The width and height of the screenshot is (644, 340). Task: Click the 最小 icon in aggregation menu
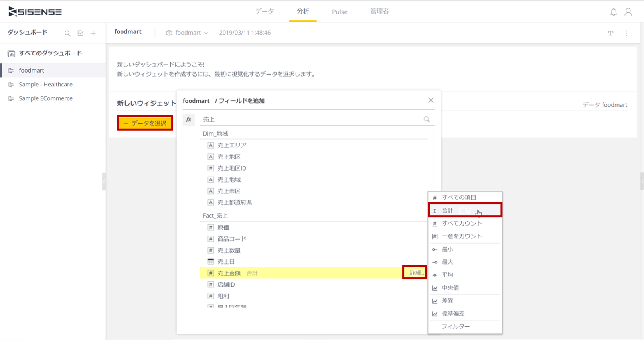pos(435,250)
